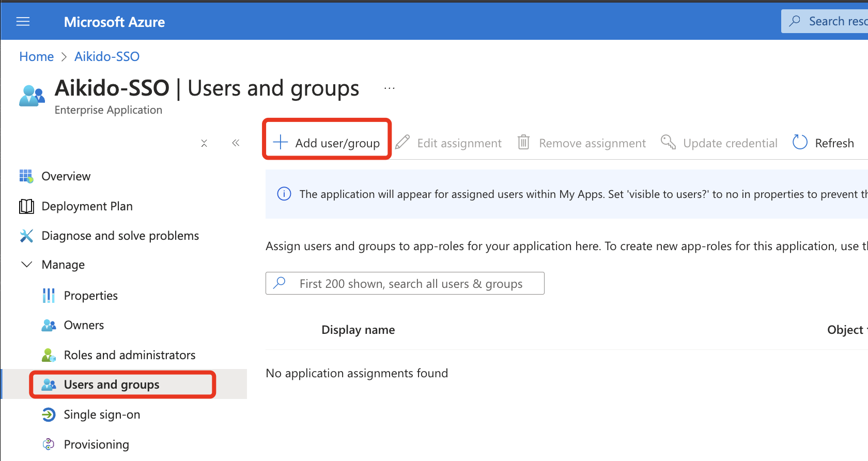Select Edit assignment toolbar item
The height and width of the screenshot is (461, 868).
[x=448, y=143]
